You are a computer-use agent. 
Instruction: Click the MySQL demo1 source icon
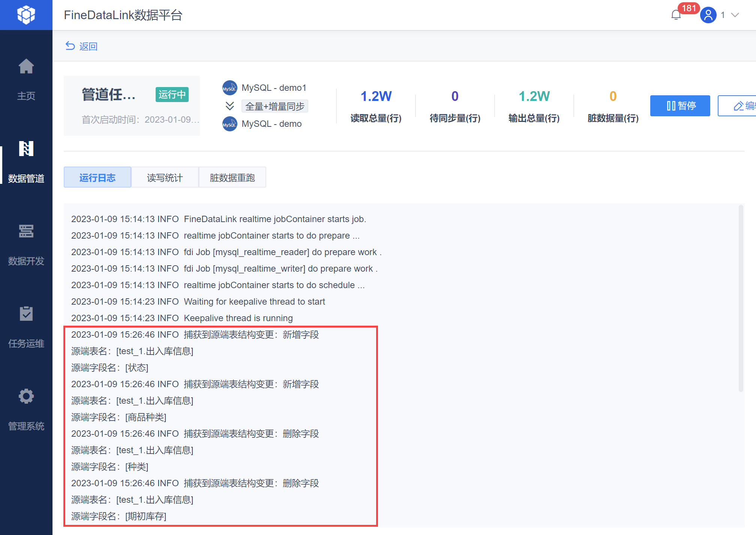click(x=229, y=88)
